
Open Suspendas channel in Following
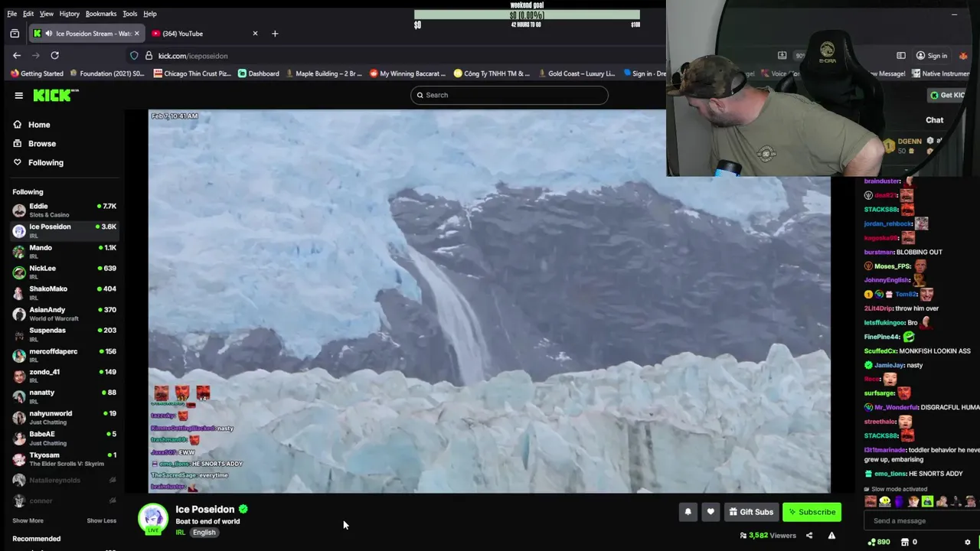(64, 334)
